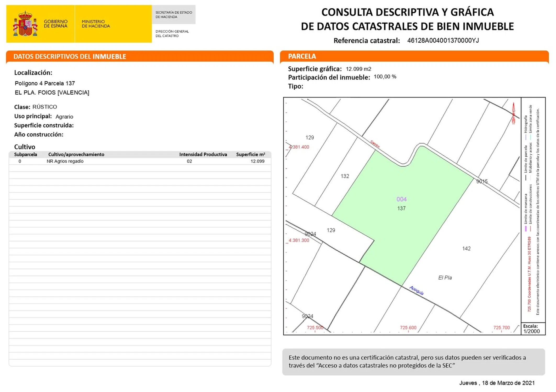Click the gray certificación catastral disclaimer notice
This screenshot has width=556, height=392.
[413, 361]
